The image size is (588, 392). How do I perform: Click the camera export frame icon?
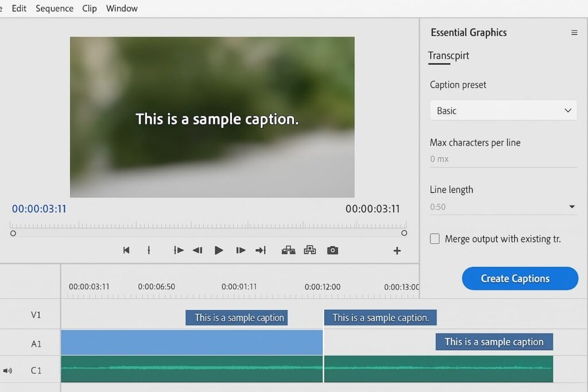332,250
